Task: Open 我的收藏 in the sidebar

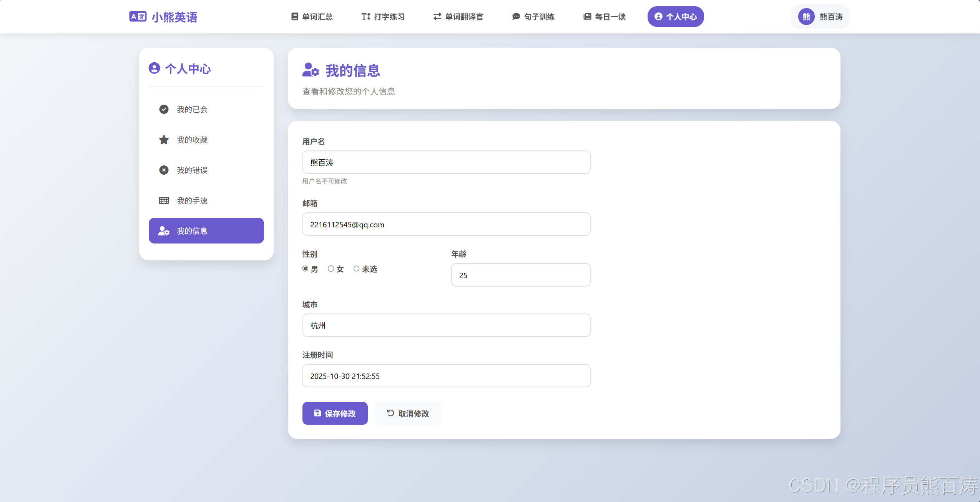Action: [206, 140]
